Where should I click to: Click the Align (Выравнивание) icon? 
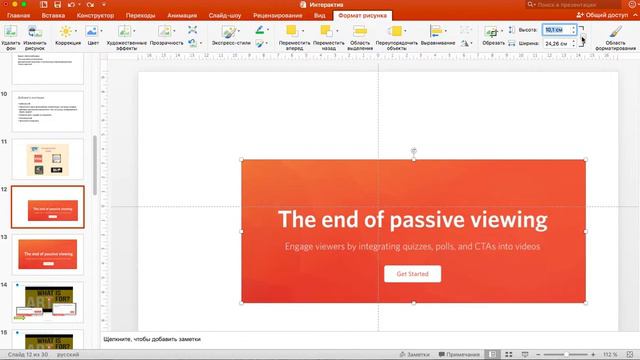point(436,31)
